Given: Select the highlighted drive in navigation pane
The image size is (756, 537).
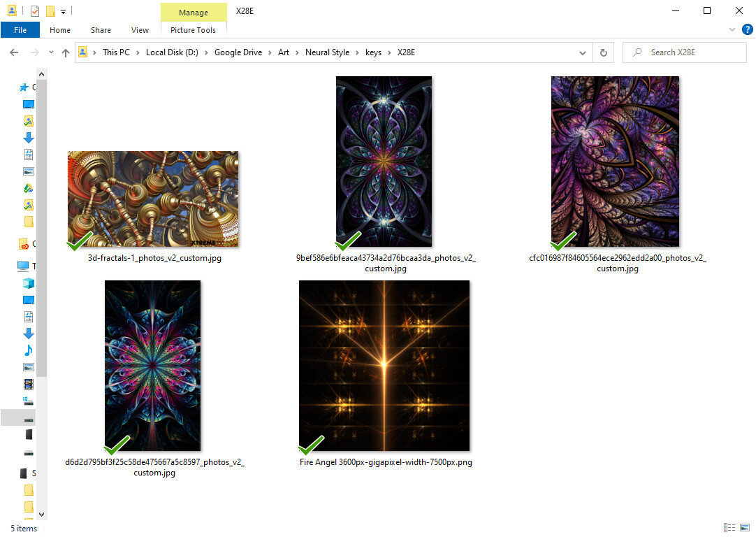Looking at the screenshot, I should [18, 418].
